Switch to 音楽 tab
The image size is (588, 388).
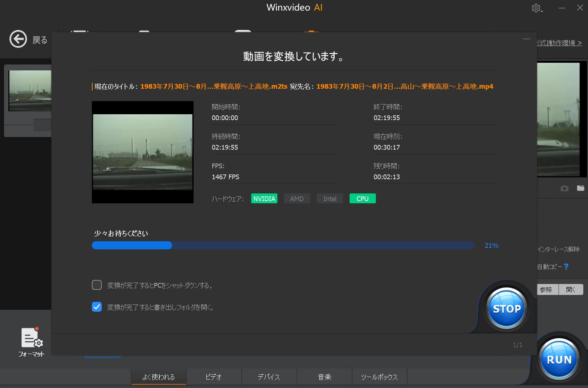click(324, 377)
